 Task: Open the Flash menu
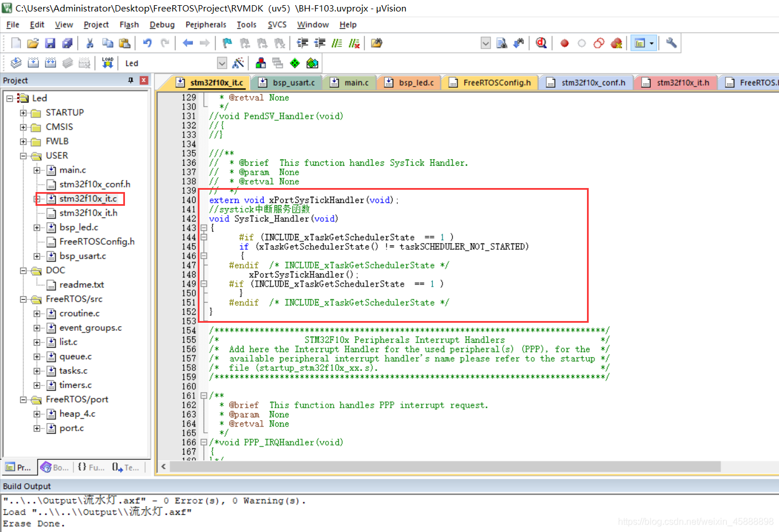[x=129, y=25]
